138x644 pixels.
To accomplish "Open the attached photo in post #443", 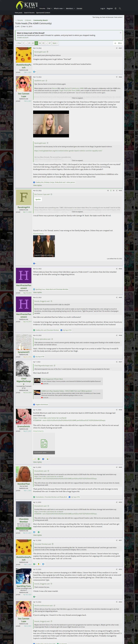I will tap(44, 246).
